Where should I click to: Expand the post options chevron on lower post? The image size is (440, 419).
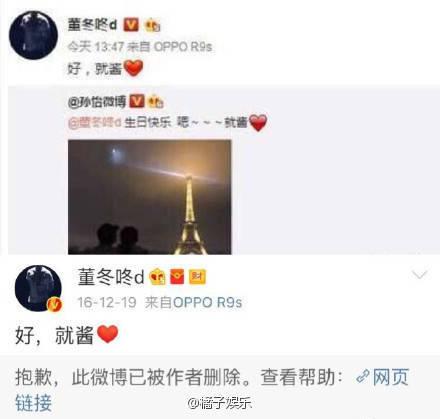click(419, 275)
